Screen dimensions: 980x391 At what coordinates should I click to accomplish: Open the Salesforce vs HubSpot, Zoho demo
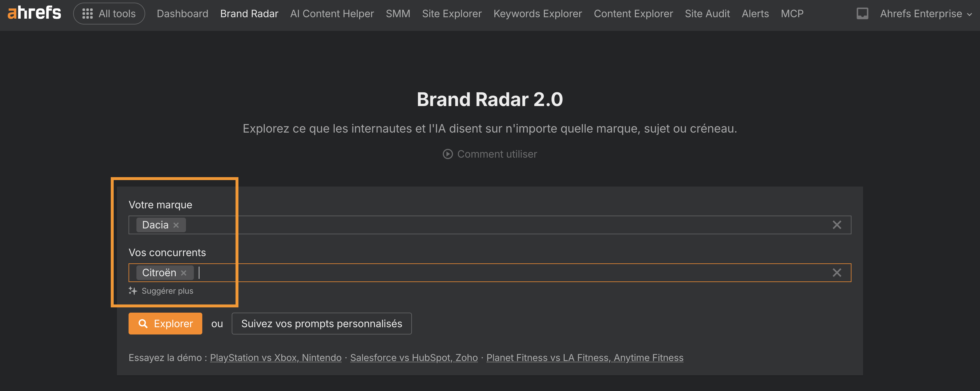[414, 357]
